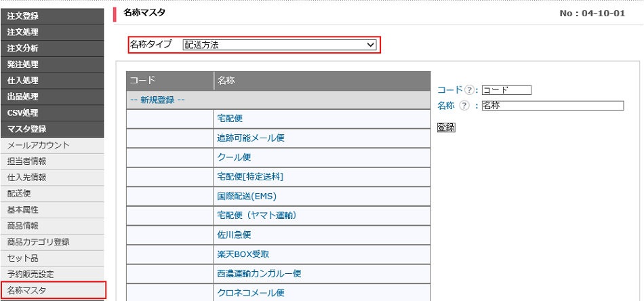Screen dimensions: 644x301
Task: Focus the 名称 input field
Action: coord(552,106)
